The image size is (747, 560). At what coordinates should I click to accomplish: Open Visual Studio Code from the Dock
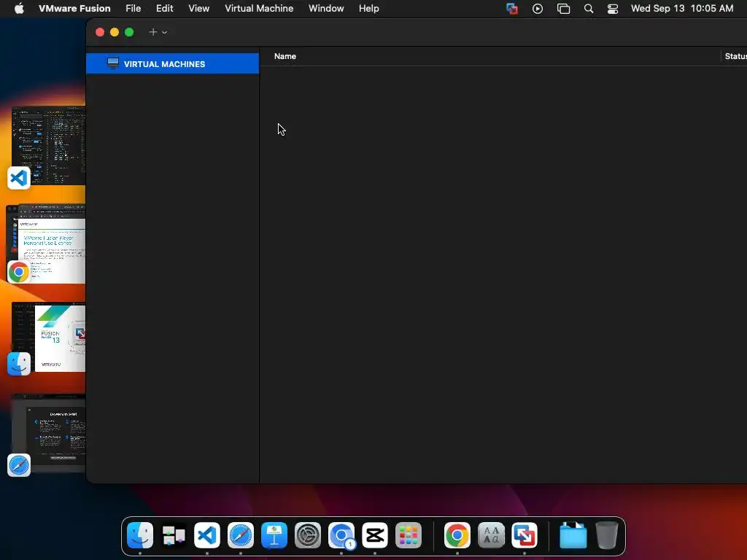206,535
